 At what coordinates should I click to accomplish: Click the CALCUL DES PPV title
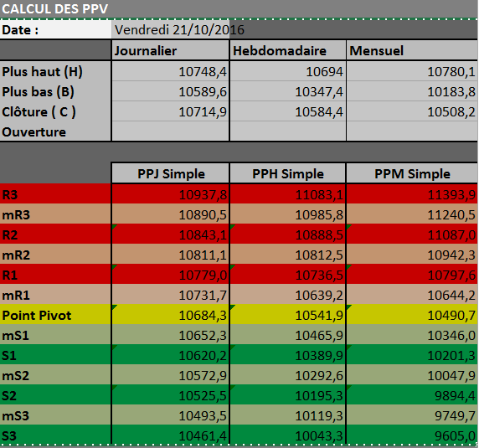pyautogui.click(x=55, y=9)
